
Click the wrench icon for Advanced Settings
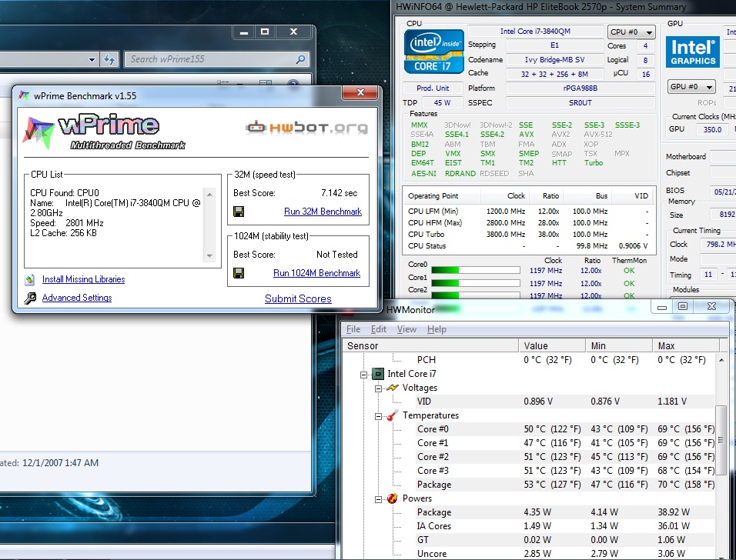[x=30, y=298]
